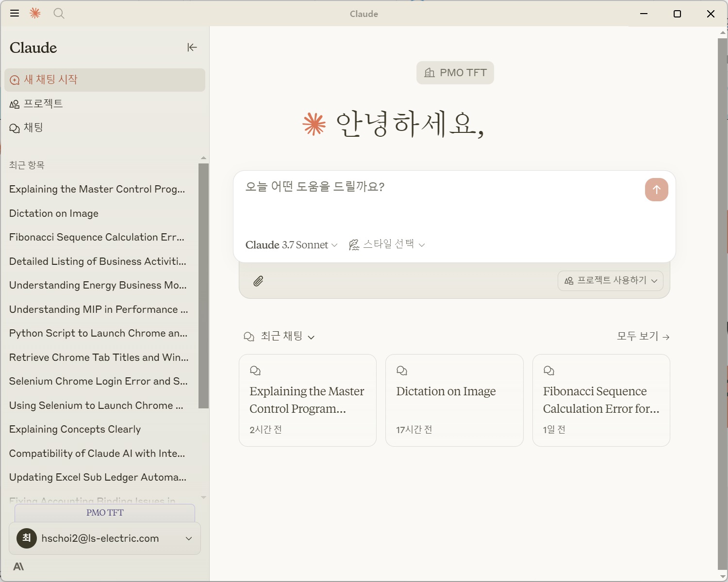Expand the 프로젝트 사용하기 dropdown
Viewport: 728px width, 582px height.
[610, 281]
